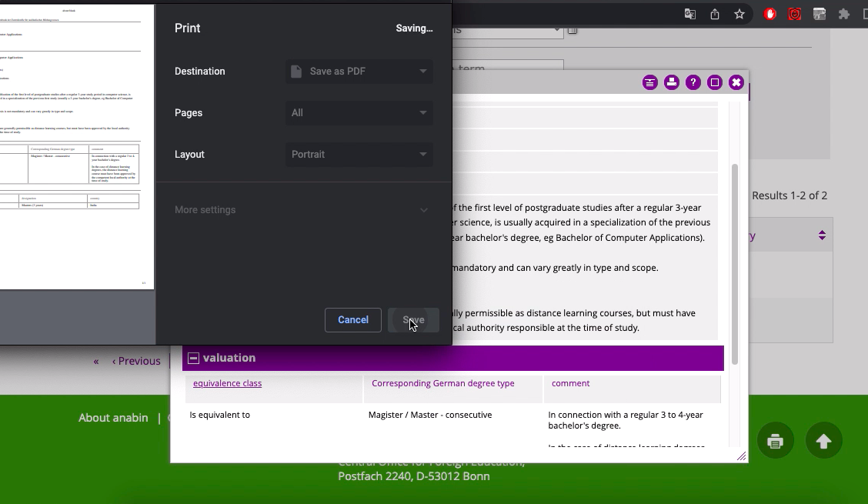Bookmark this page with the star icon
Image resolution: width=868 pixels, height=504 pixels.
(739, 14)
